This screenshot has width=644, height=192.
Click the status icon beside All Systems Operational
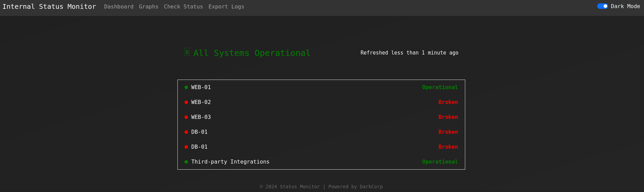coord(187,52)
